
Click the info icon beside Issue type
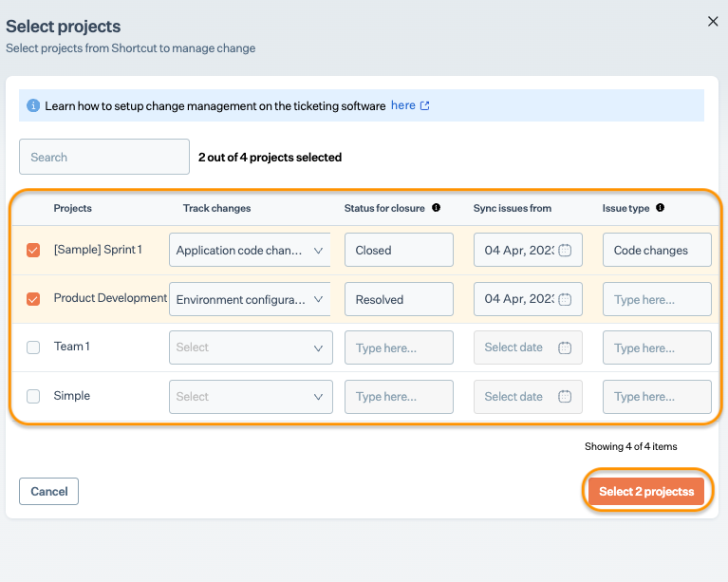[x=661, y=208]
